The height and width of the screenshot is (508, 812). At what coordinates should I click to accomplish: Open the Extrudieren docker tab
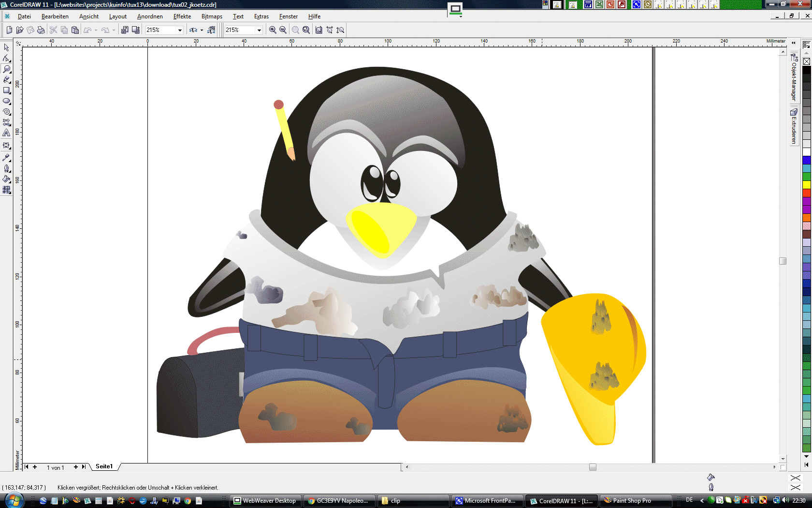click(x=794, y=126)
